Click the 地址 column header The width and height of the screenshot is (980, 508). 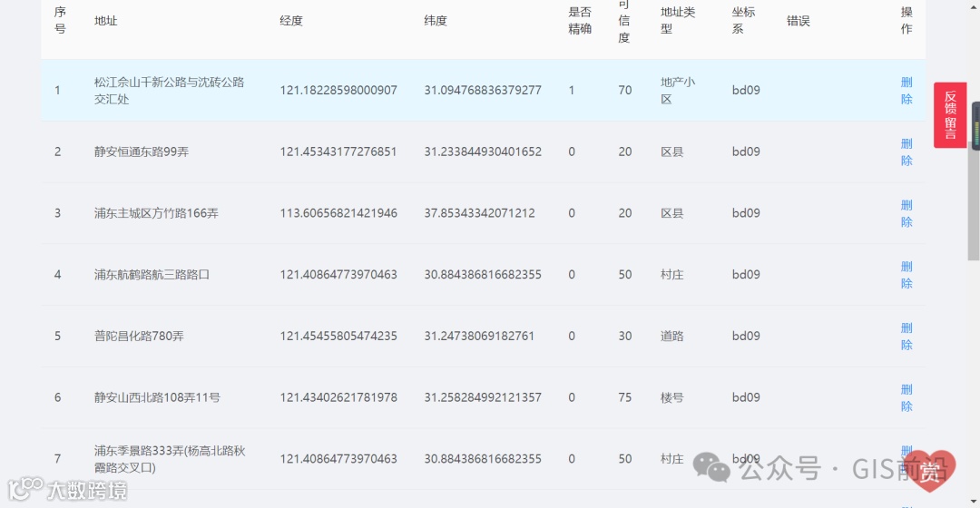[x=105, y=21]
